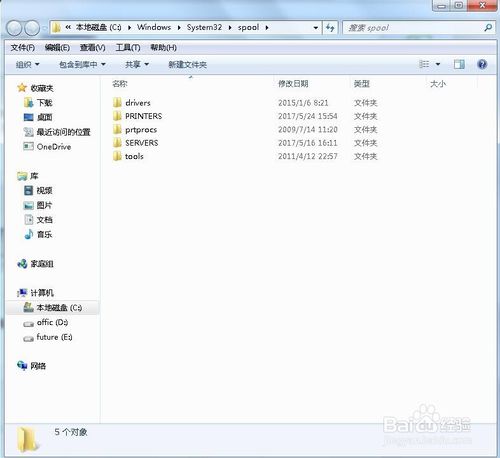Open 帮助(H) menu
The height and width of the screenshot is (458, 500).
[163, 48]
